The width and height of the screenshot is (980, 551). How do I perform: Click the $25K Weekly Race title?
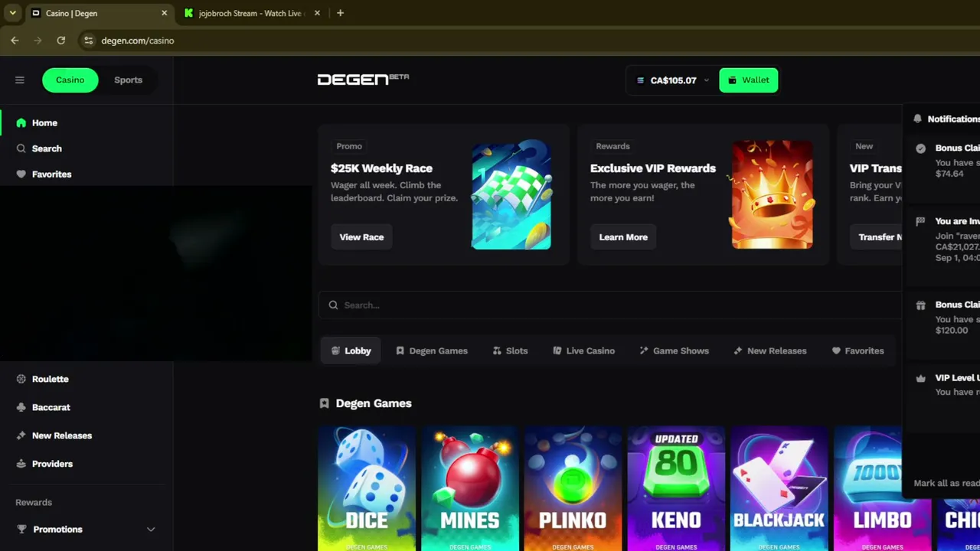click(381, 168)
